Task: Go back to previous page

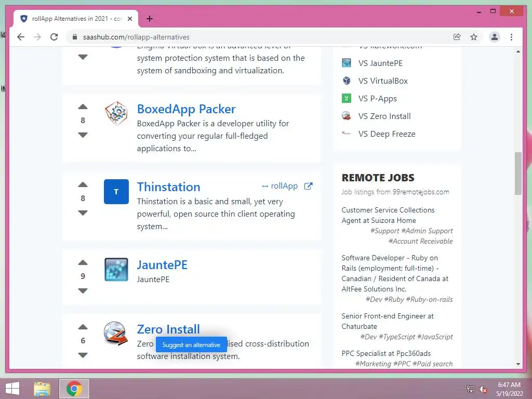Action: click(21, 37)
